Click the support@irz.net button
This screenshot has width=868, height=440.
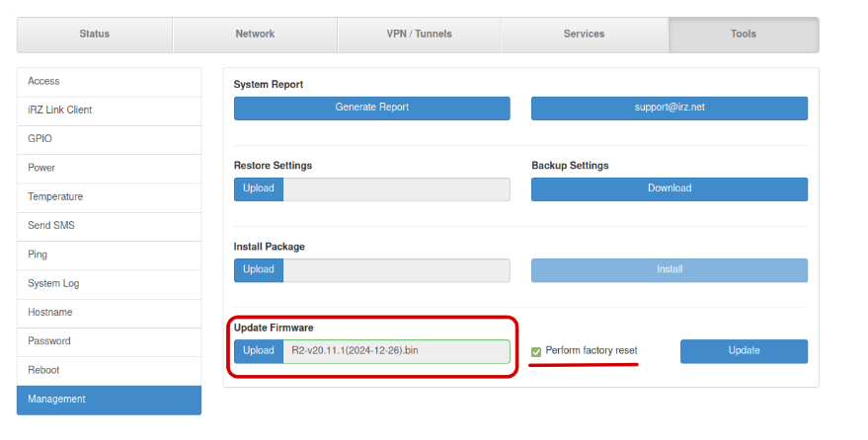(669, 108)
